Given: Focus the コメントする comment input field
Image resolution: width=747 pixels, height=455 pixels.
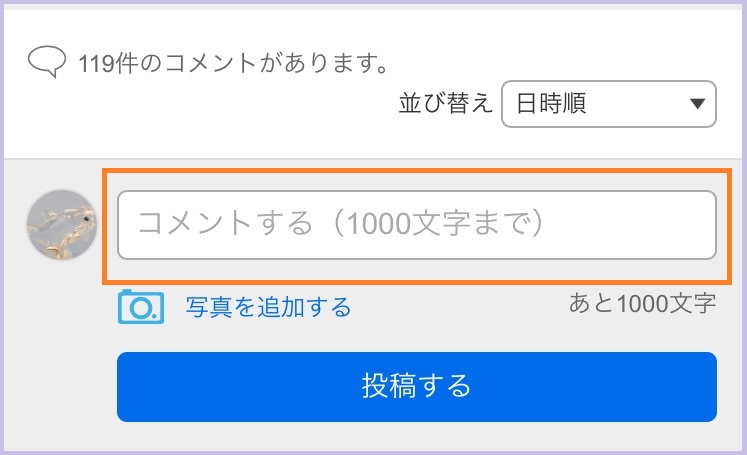Looking at the screenshot, I should [x=417, y=225].
